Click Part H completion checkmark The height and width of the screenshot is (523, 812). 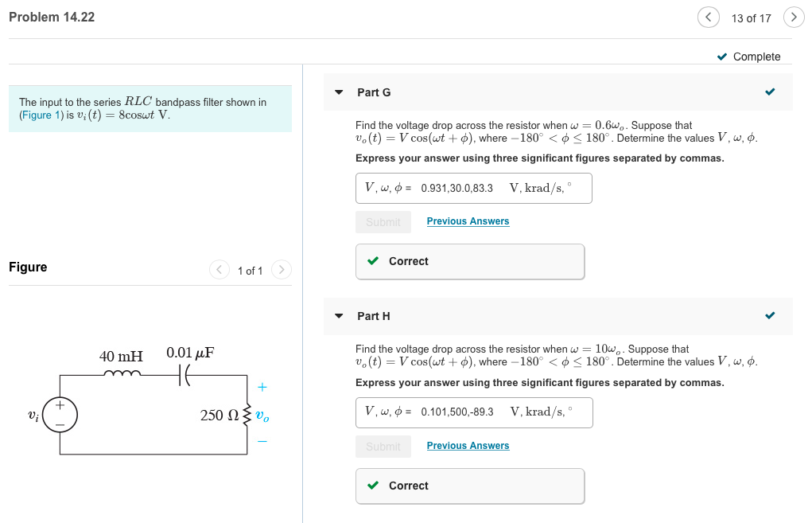pyautogui.click(x=770, y=316)
